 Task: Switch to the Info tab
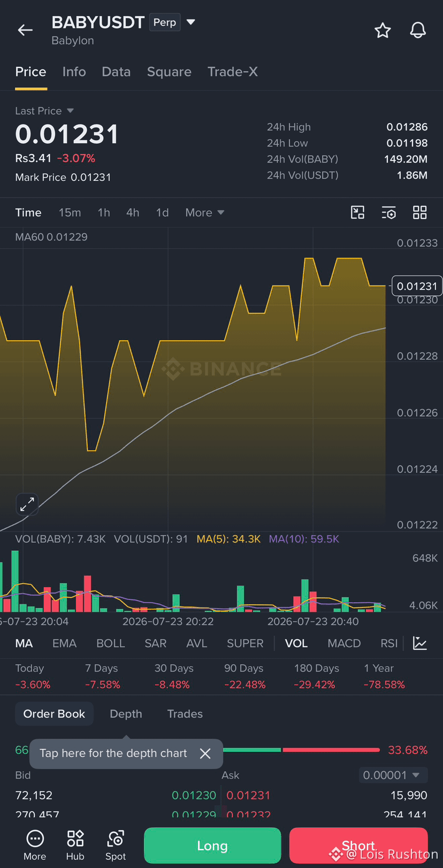pos(74,72)
